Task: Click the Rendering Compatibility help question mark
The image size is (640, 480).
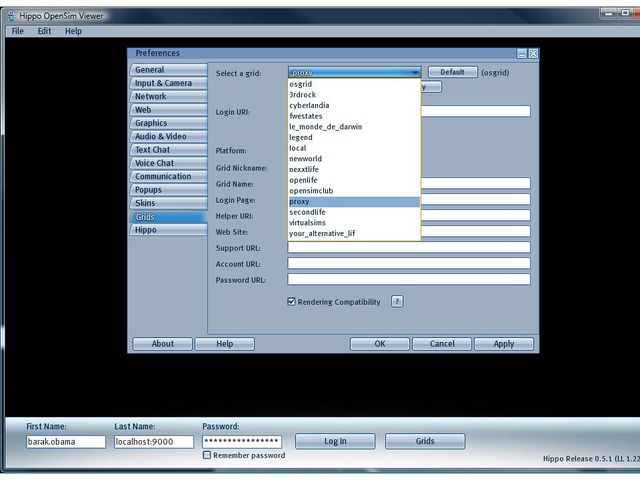Action: (397, 301)
